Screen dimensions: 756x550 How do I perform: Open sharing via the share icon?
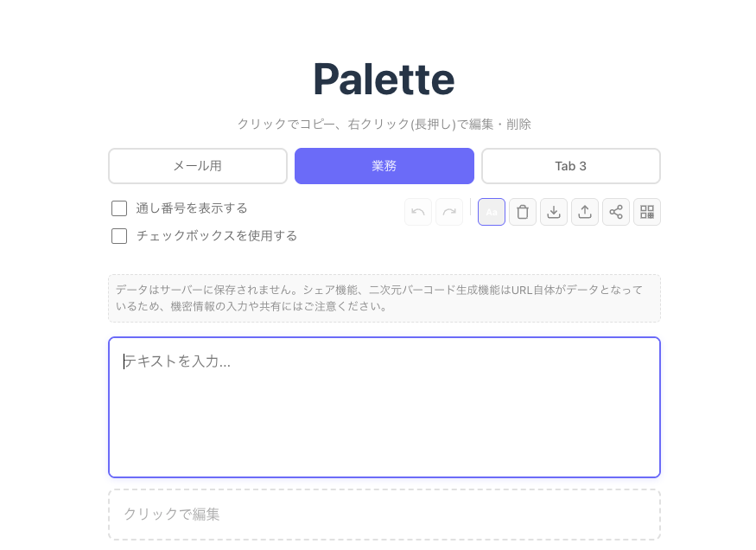click(x=616, y=212)
